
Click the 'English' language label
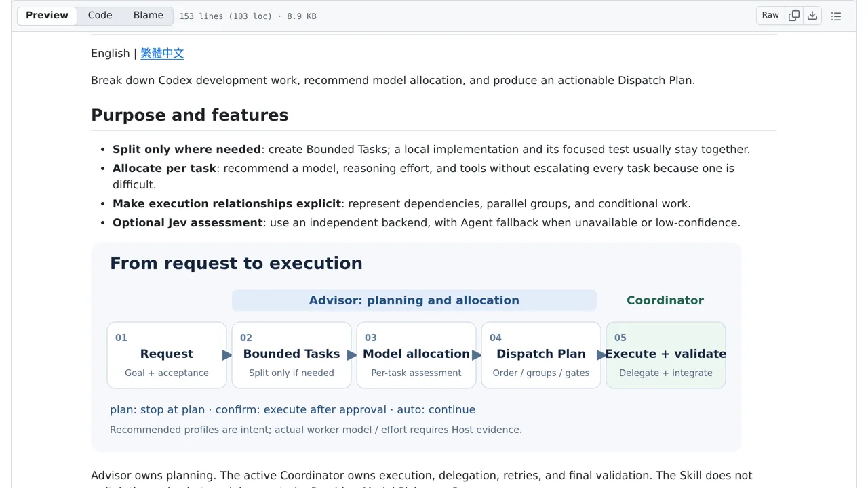(111, 54)
